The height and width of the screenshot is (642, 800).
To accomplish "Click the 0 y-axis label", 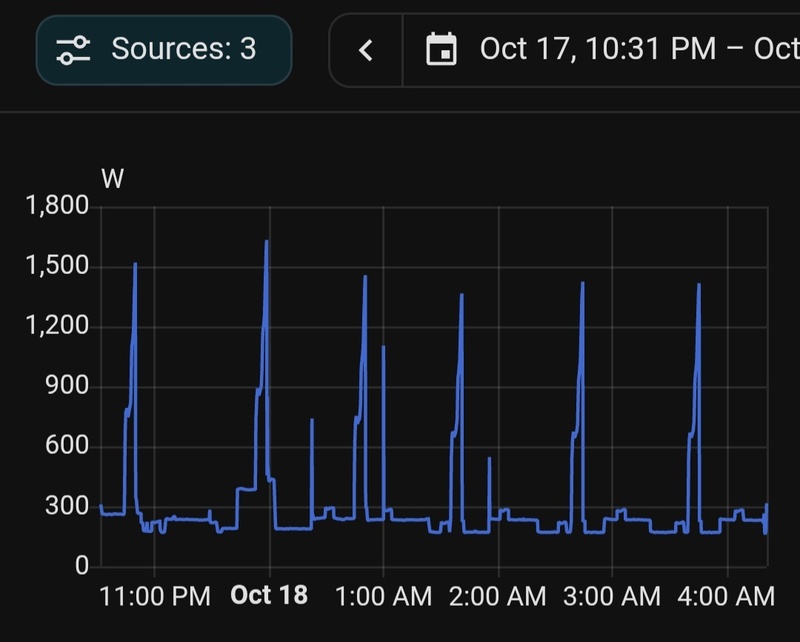I will click(x=82, y=565).
